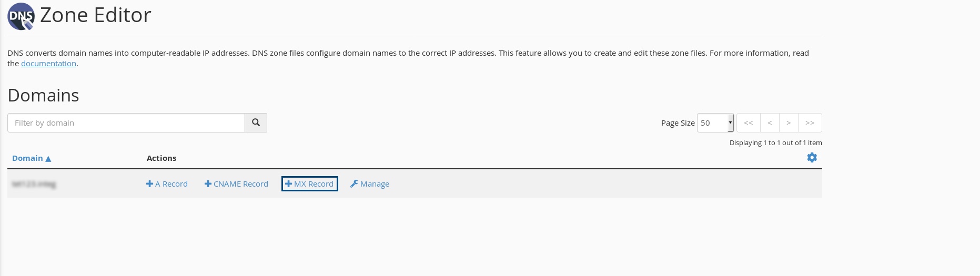Select the blurred domain name in row
This screenshot has width=980, height=276.
tap(34, 184)
